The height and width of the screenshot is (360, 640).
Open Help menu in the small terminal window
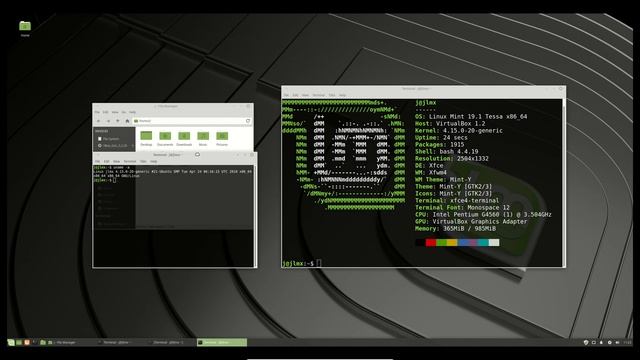pyautogui.click(x=153, y=162)
